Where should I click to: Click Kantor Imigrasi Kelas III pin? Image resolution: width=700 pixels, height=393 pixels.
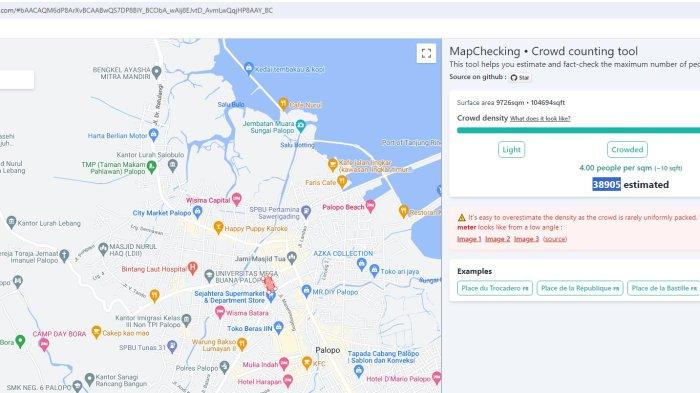187,320
